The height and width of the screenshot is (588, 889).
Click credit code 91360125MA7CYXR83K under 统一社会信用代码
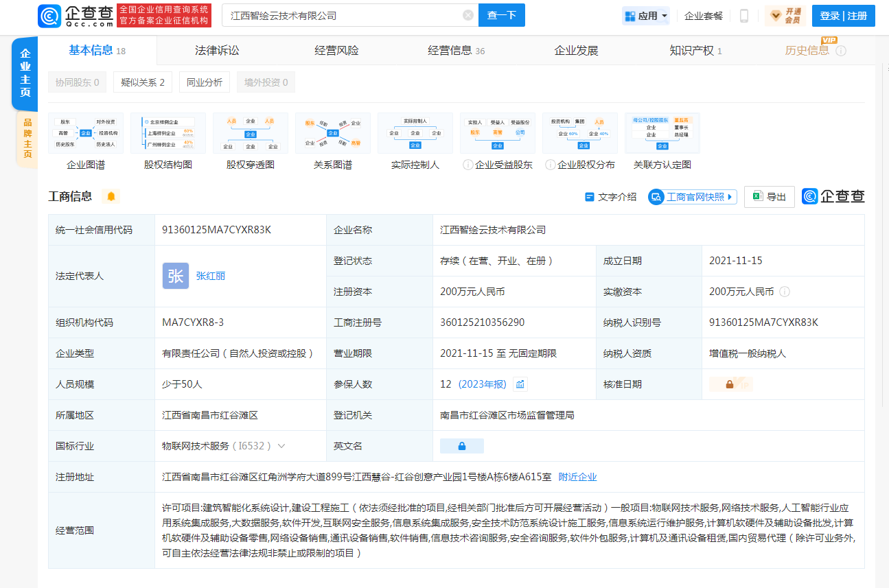coord(216,230)
